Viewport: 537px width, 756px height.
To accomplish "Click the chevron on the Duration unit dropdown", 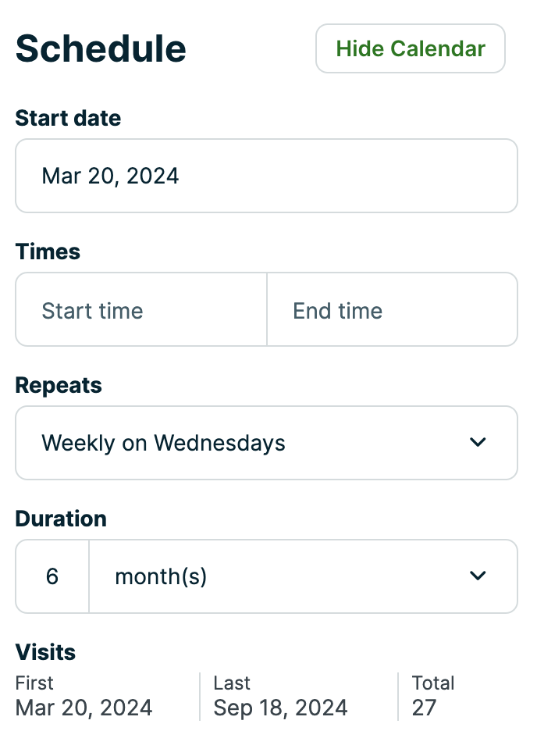I will pos(478,576).
